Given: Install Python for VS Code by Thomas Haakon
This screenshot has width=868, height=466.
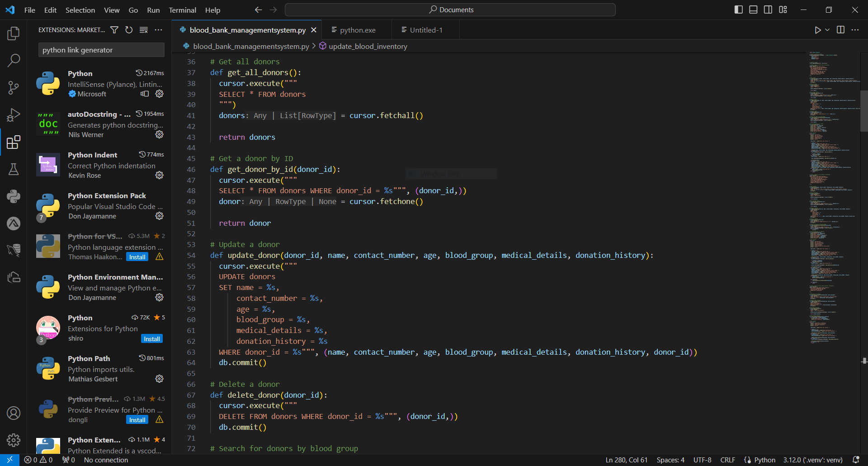Looking at the screenshot, I should tap(137, 257).
